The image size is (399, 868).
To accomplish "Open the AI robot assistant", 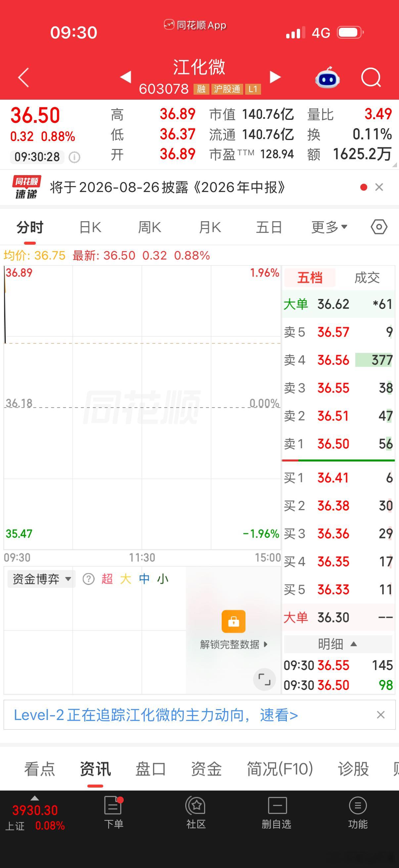I will [327, 78].
